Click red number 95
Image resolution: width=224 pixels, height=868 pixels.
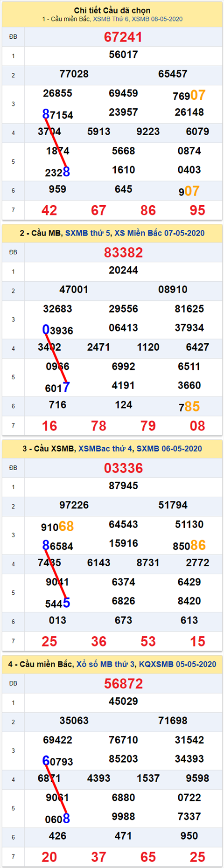(197, 210)
